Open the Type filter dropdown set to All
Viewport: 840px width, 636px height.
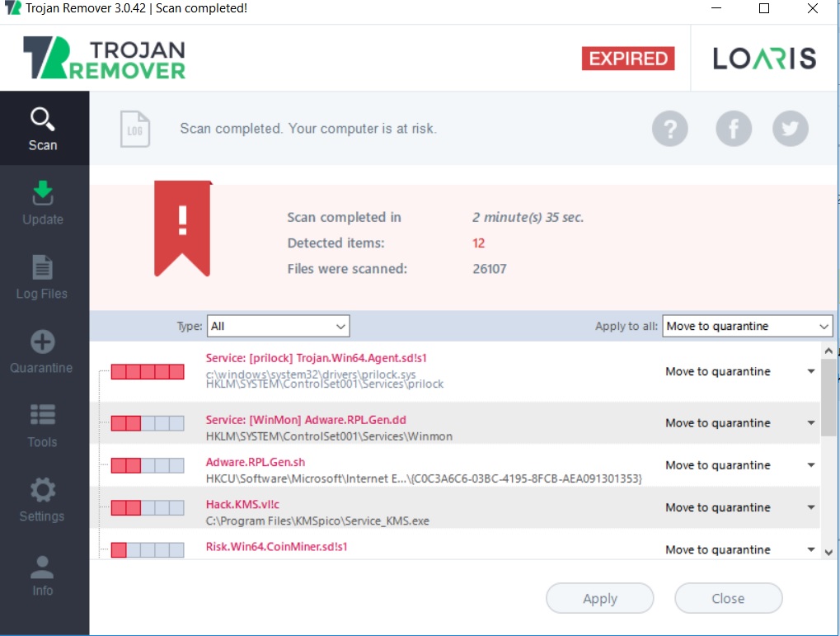point(278,326)
